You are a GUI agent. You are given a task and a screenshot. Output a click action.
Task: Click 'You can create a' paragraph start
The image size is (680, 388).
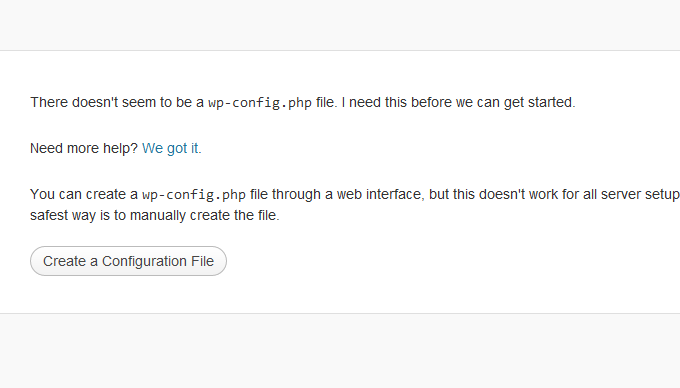click(x=84, y=194)
